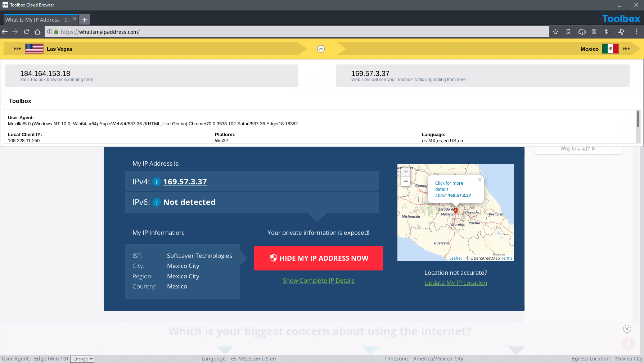644x363 pixels.
Task: Open a new tab with the plus button
Action: 85,19
